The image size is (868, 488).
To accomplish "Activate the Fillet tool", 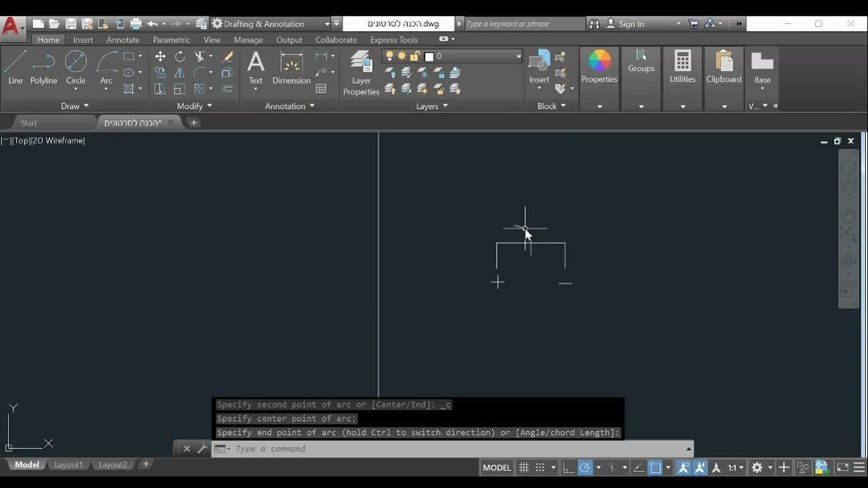I will pyautogui.click(x=199, y=73).
